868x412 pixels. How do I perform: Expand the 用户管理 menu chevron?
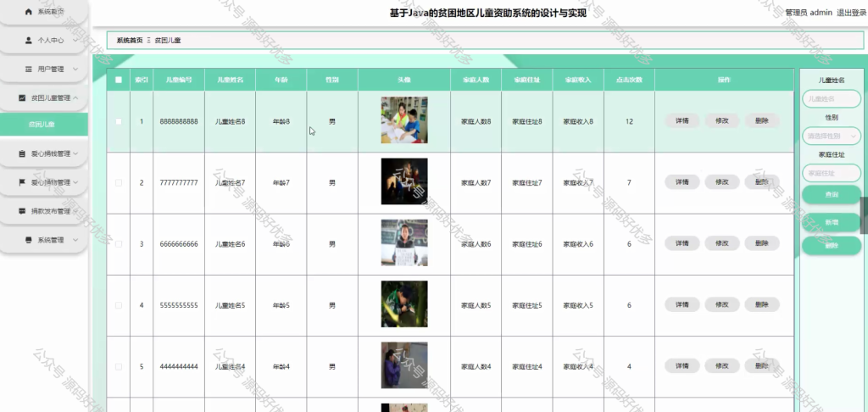tap(75, 70)
